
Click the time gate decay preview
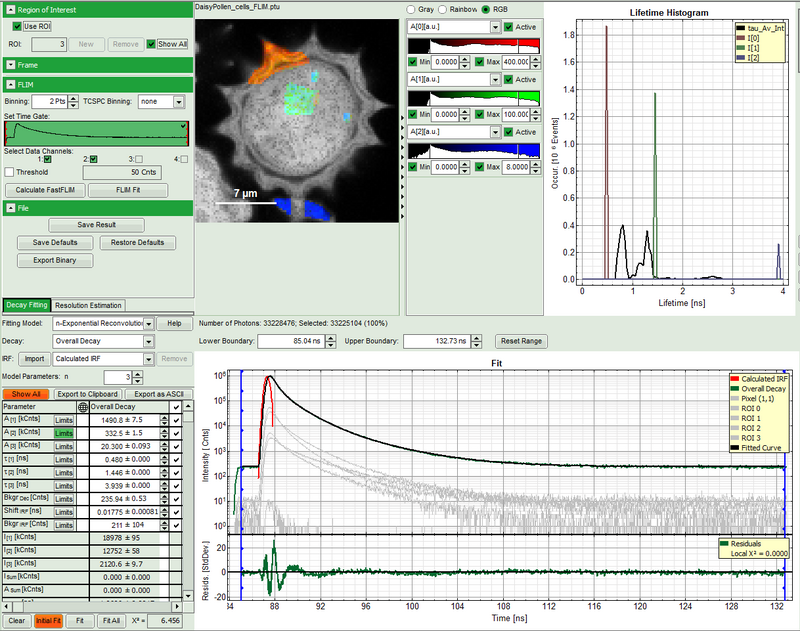click(x=96, y=133)
